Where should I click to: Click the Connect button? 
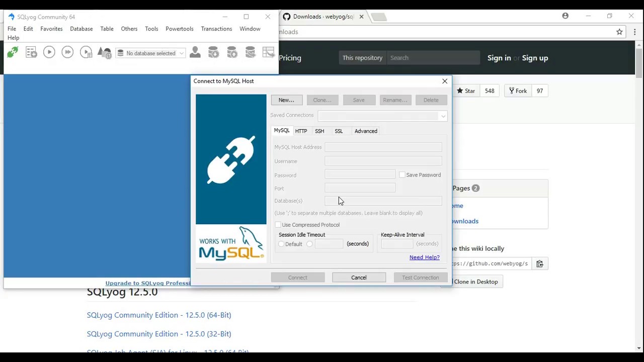point(298,278)
